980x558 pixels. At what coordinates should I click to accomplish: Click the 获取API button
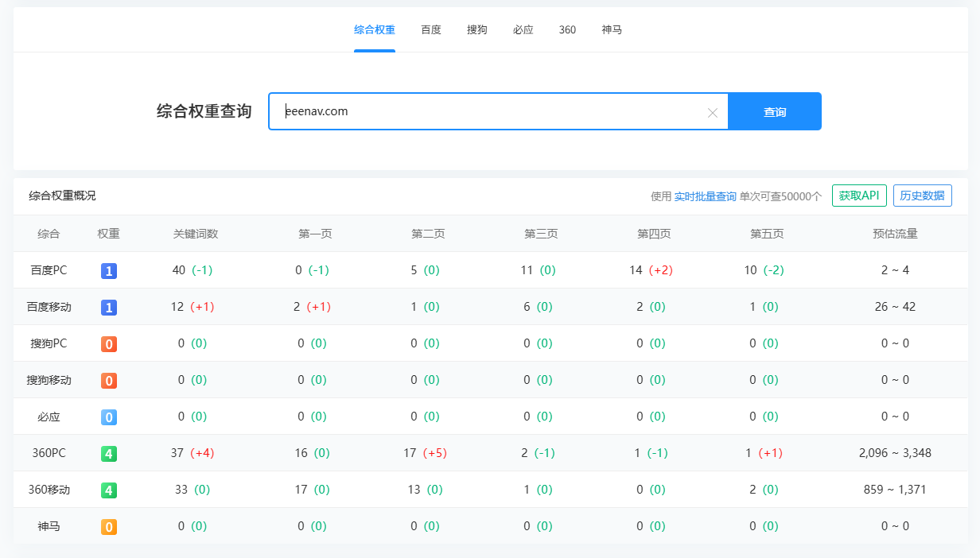pyautogui.click(x=859, y=196)
